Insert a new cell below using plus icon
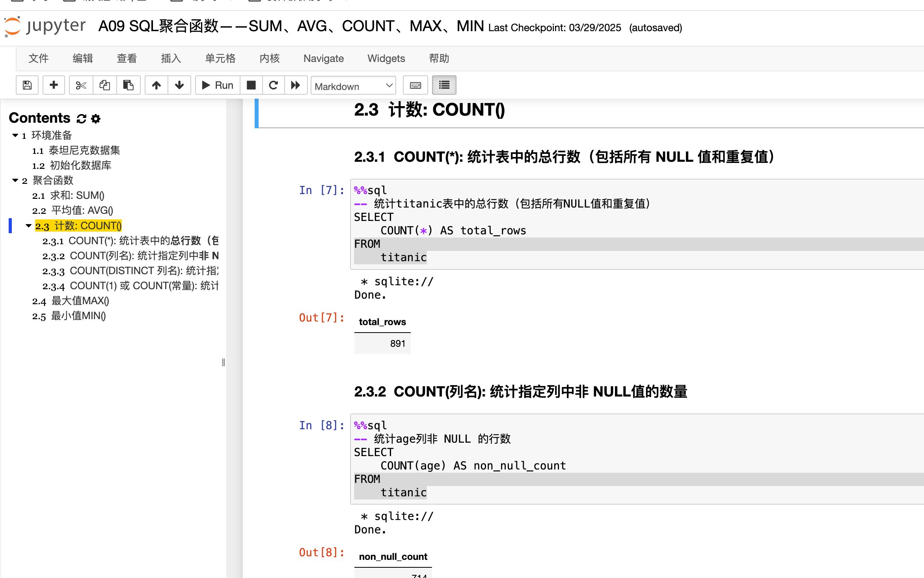924x578 pixels. click(x=54, y=85)
